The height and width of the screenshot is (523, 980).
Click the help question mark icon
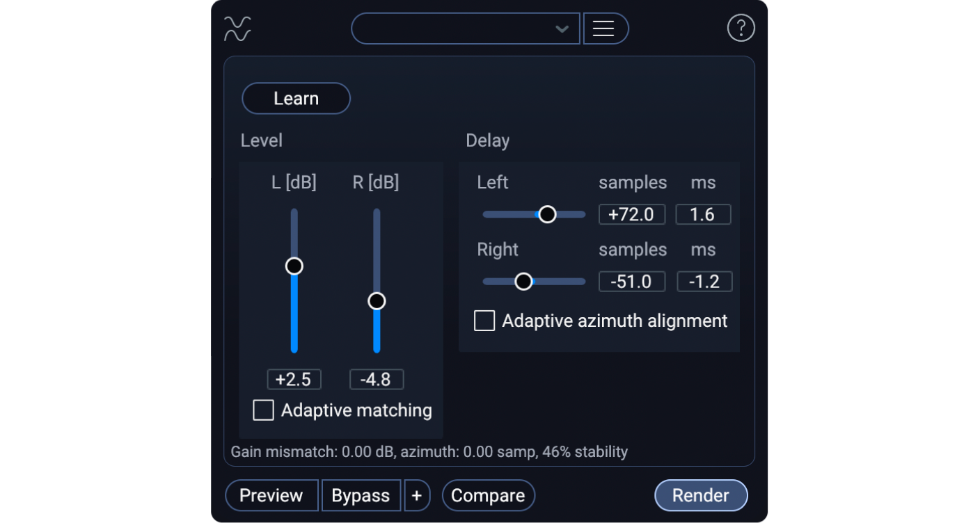(741, 28)
